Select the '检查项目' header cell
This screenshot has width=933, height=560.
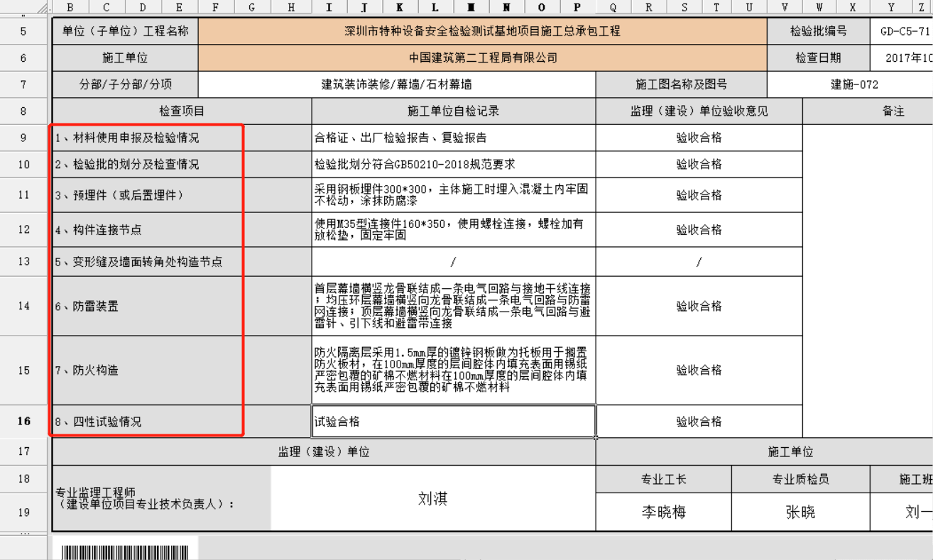(x=182, y=111)
